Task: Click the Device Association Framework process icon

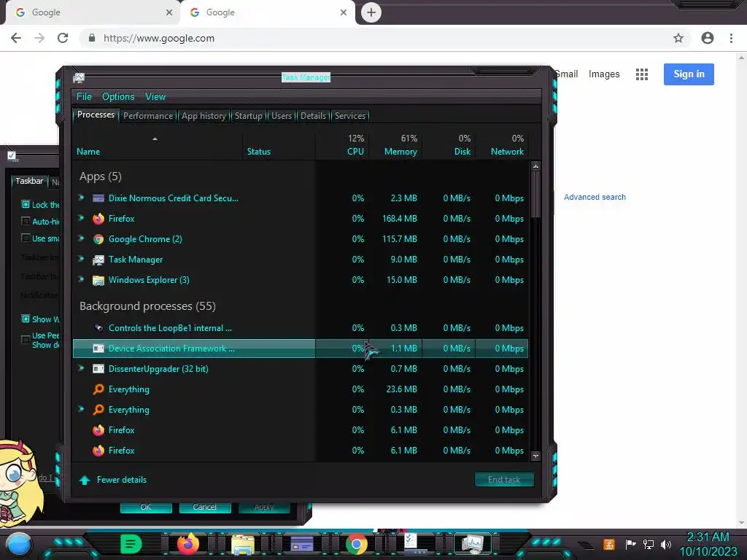Action: (98, 348)
